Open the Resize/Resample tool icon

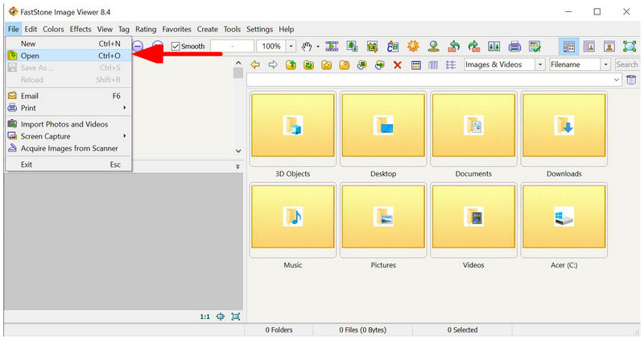(352, 46)
